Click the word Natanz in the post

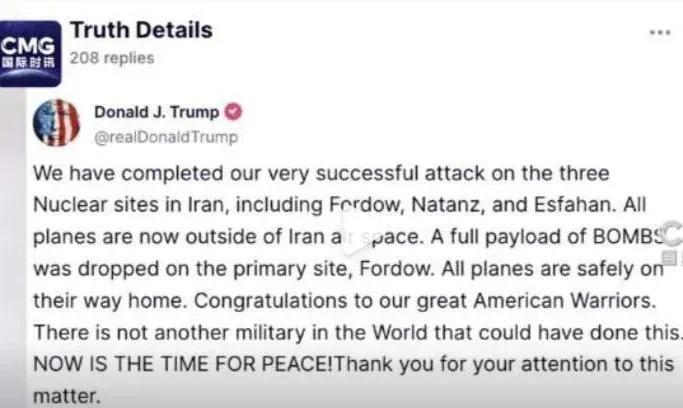coord(448,205)
